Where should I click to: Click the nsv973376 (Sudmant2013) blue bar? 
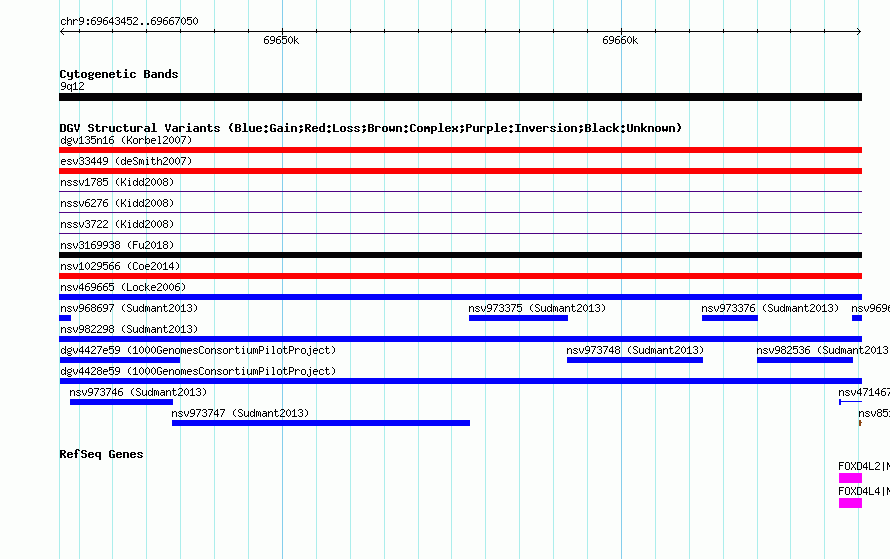730,318
